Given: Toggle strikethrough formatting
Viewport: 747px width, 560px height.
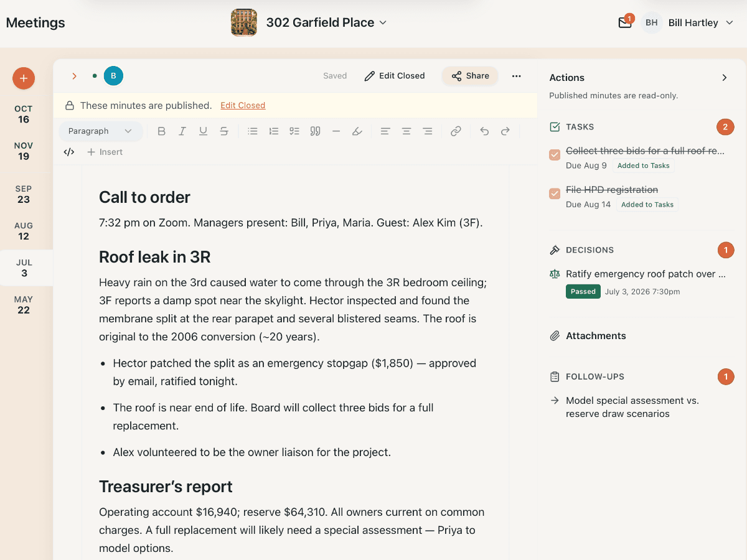Looking at the screenshot, I should coord(224,131).
